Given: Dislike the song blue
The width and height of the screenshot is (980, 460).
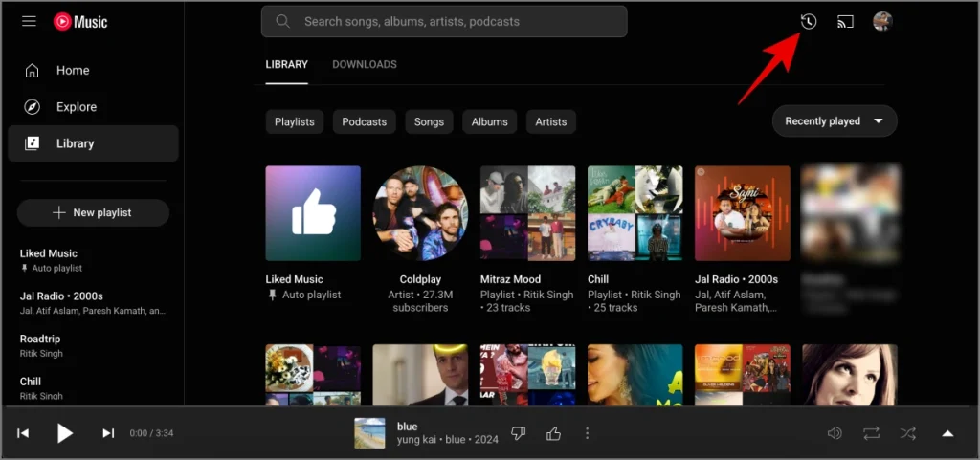Looking at the screenshot, I should coord(518,433).
